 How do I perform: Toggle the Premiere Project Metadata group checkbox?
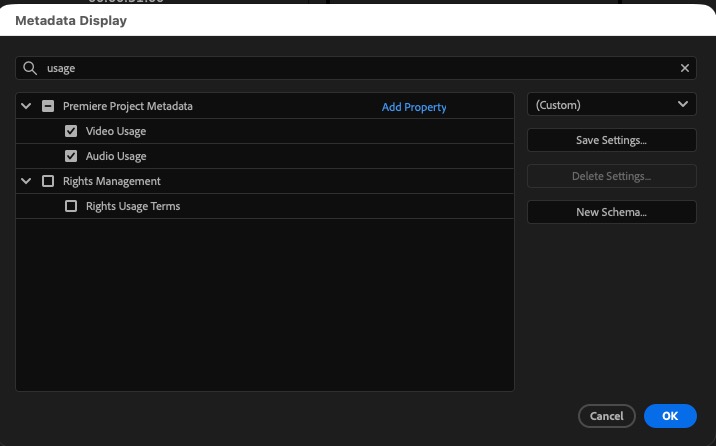click(48, 106)
